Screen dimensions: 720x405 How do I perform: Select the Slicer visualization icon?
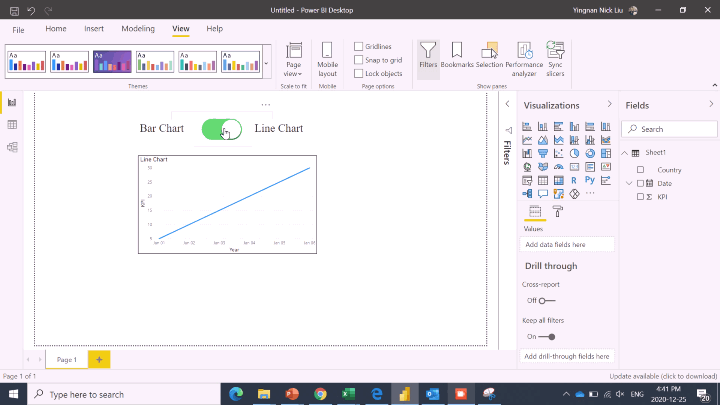[527, 180]
